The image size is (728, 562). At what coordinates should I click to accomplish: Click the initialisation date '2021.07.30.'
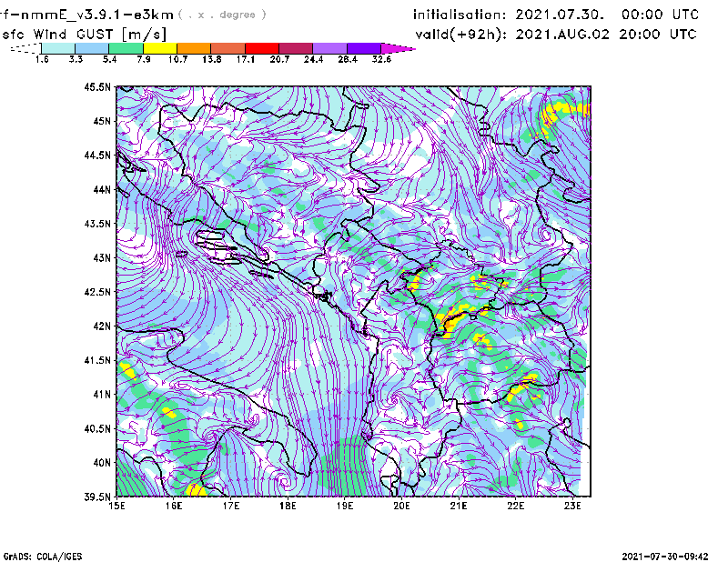[x=560, y=15]
